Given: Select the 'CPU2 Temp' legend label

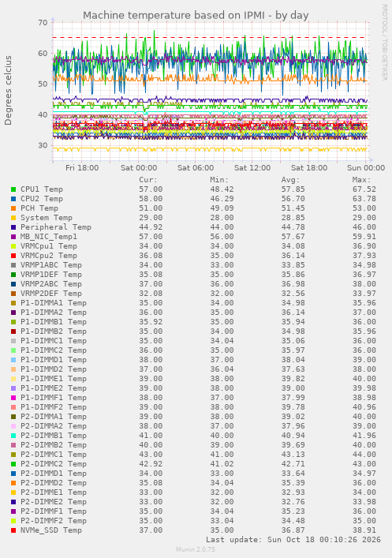Looking at the screenshot, I should tap(42, 199).
